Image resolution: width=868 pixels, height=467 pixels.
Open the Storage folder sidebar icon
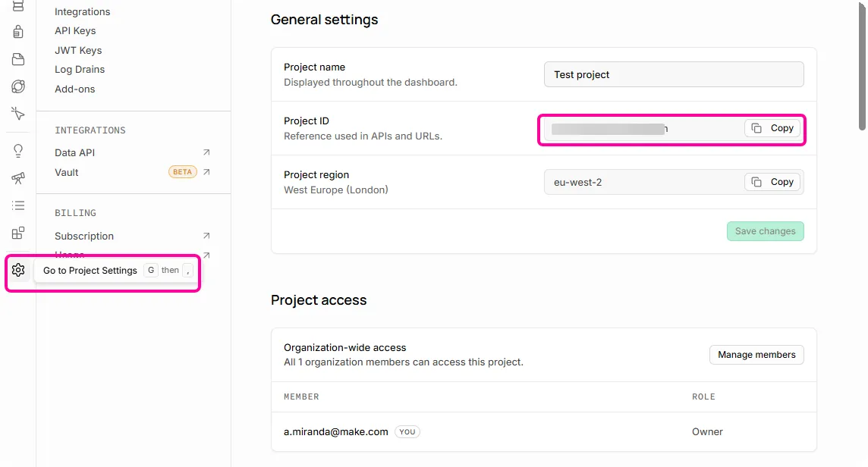tap(18, 59)
